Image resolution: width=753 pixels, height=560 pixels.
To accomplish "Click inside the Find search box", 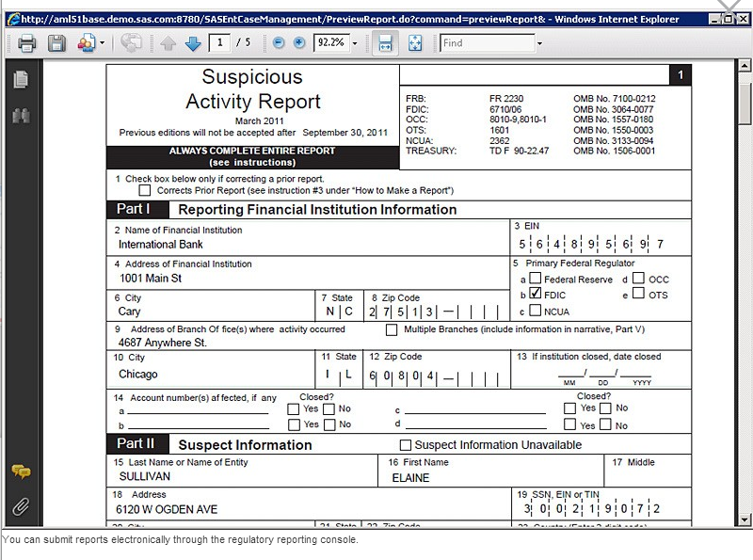I will pyautogui.click(x=487, y=42).
